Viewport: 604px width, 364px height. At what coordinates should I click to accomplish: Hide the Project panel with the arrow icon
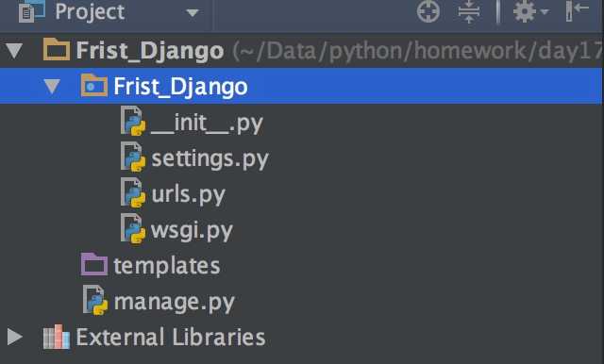[577, 10]
